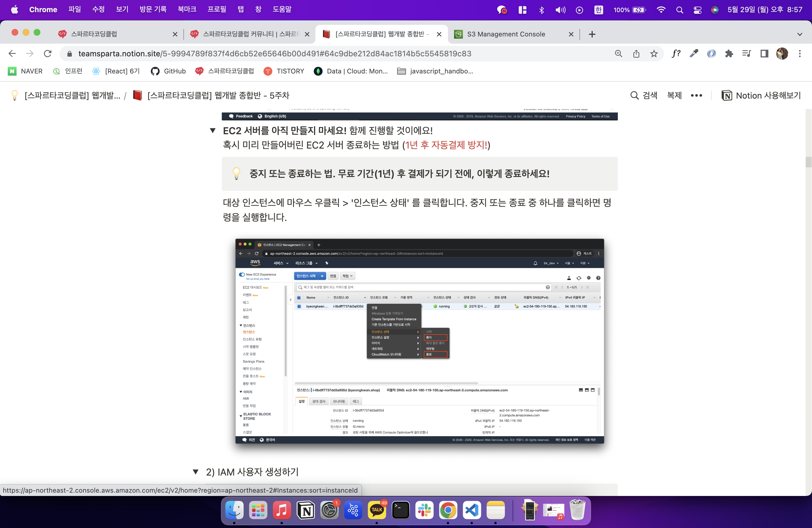Toggle the Chrome side panel icon

pos(764,54)
